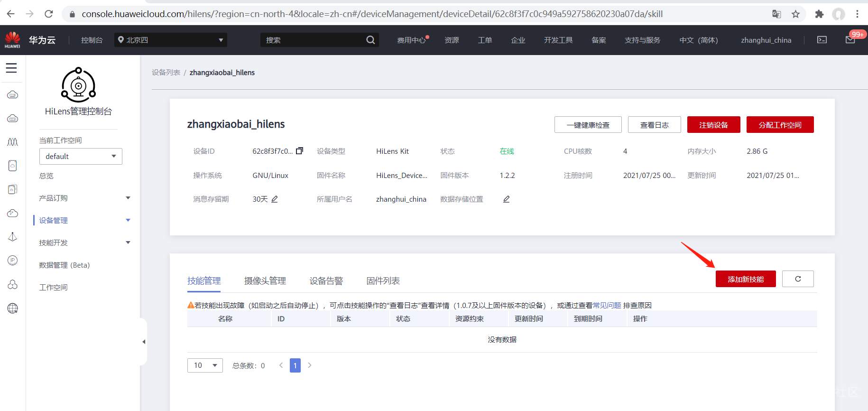Click the 一键健康检查 button
Screen dimensions: 868x411
(588, 125)
